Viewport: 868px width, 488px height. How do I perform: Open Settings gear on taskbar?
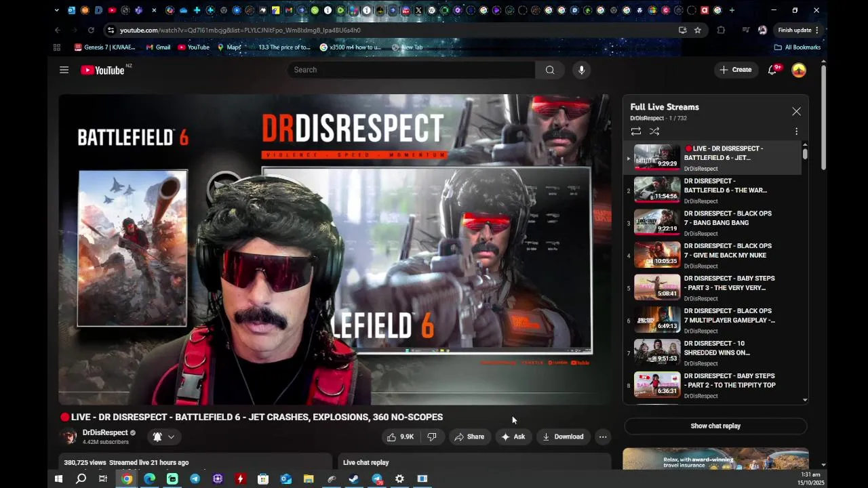399,479
